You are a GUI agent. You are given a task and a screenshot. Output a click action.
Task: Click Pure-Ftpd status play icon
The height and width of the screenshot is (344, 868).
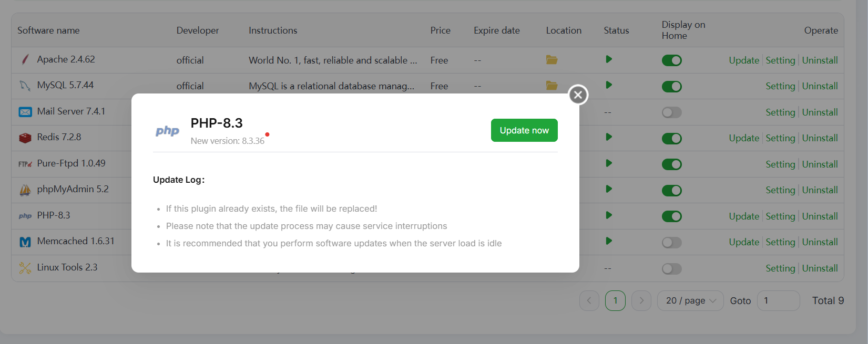(609, 163)
